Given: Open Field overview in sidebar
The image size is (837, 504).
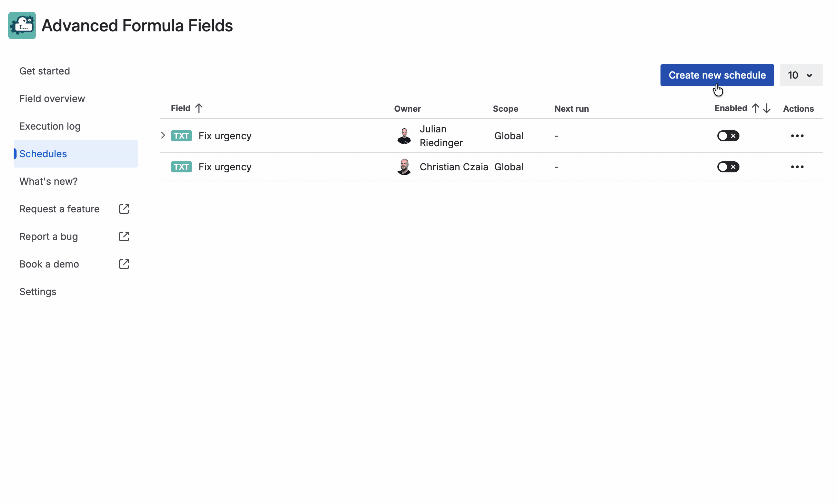Looking at the screenshot, I should 52,99.
